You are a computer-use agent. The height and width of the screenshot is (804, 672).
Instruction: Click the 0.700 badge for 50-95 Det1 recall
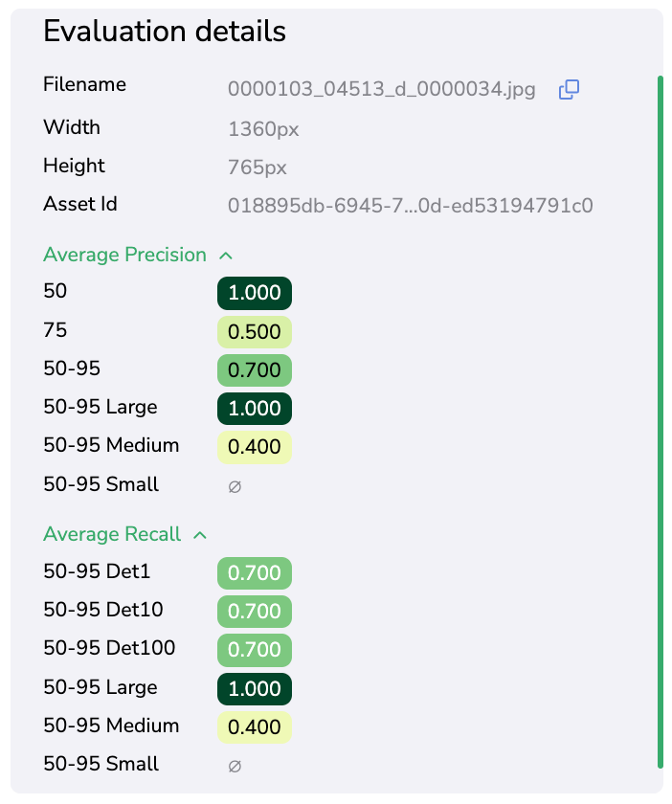(x=254, y=572)
